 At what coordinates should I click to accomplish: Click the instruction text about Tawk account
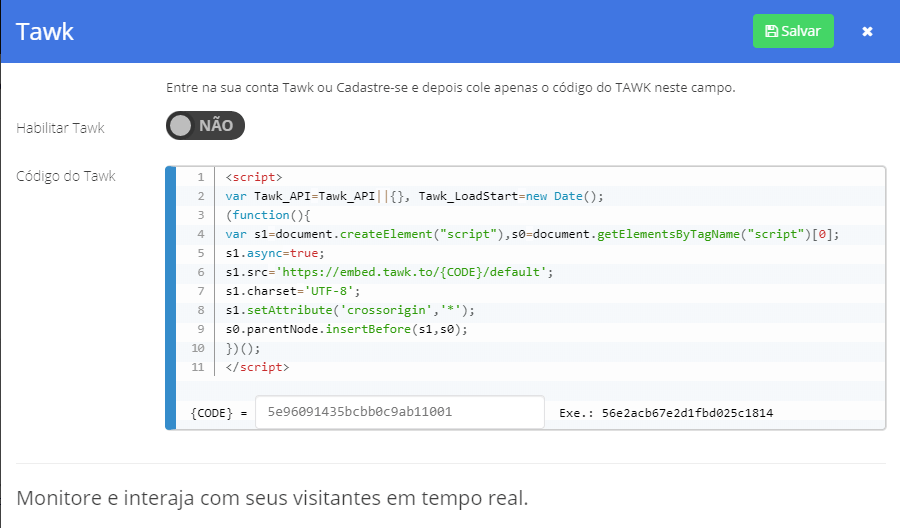pyautogui.click(x=451, y=88)
